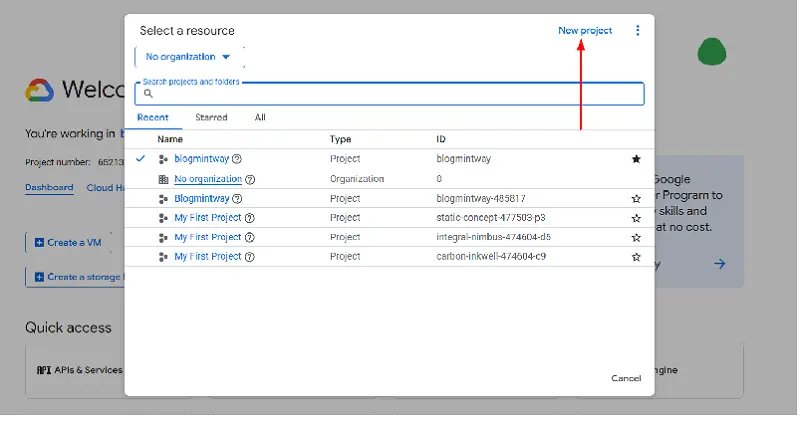Unstar the blogmintway project filled star

coord(636,159)
